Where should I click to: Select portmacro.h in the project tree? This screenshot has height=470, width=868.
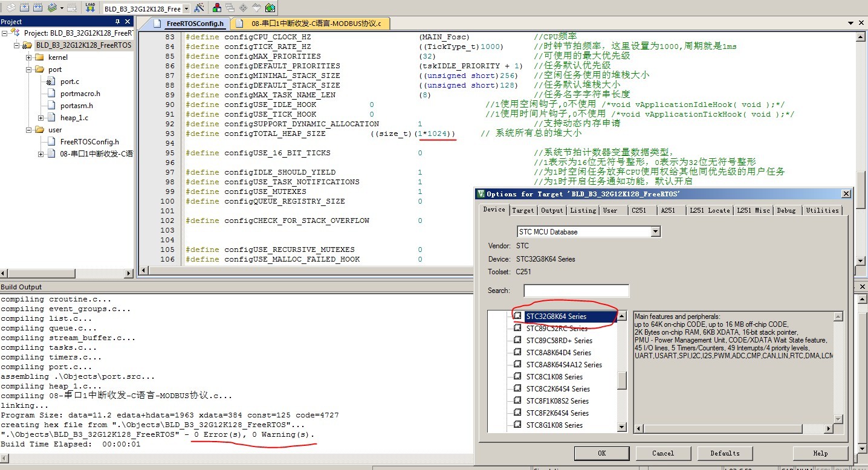pos(80,93)
